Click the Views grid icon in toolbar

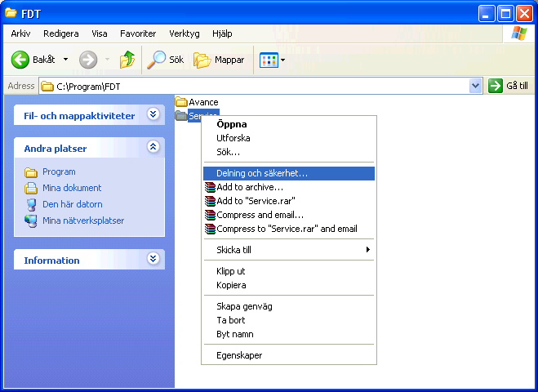[268, 60]
